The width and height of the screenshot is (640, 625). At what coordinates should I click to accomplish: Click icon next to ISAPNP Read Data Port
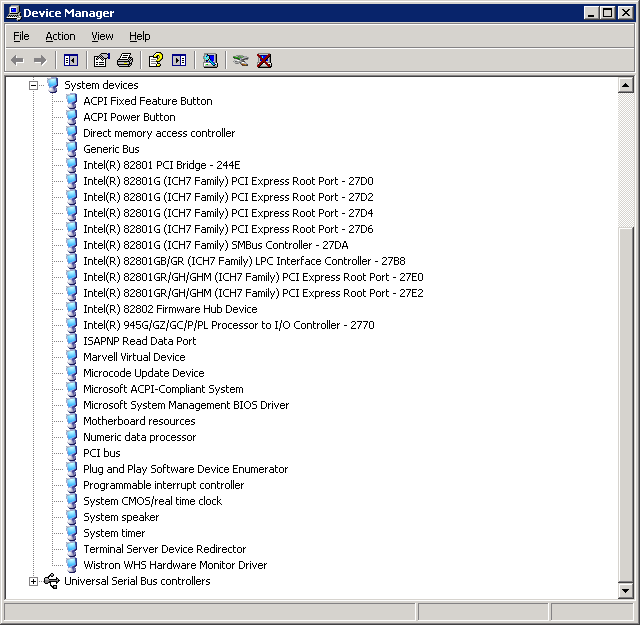71,341
